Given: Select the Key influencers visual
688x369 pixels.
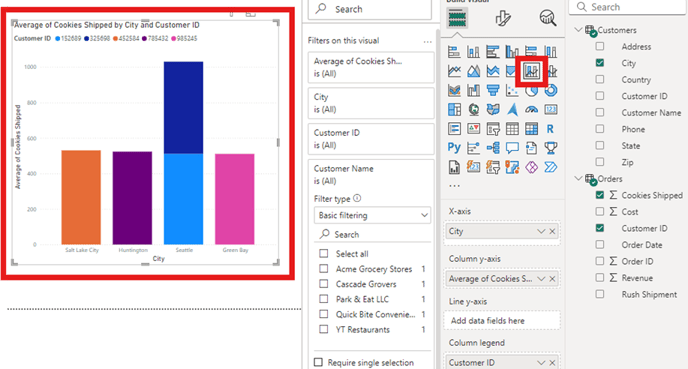Looking at the screenshot, I should click(473, 148).
